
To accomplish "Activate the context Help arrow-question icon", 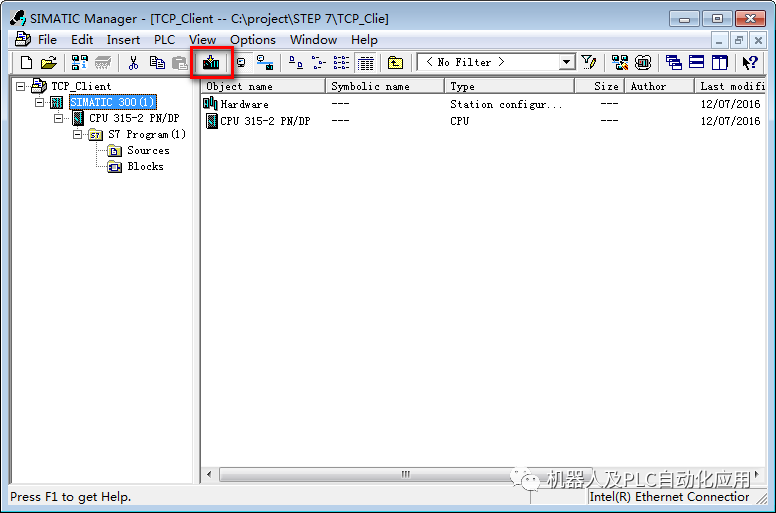I will click(750, 62).
